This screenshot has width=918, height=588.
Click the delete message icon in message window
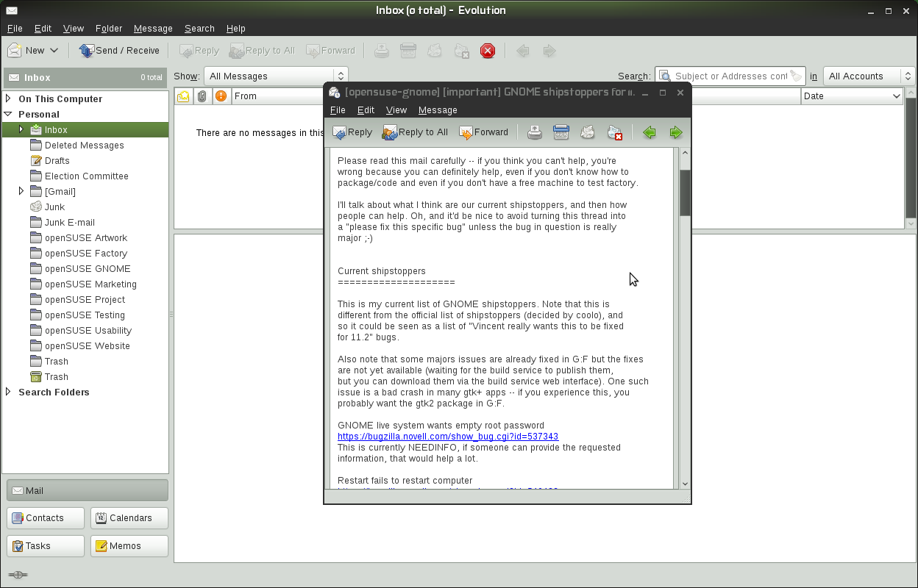coord(614,132)
